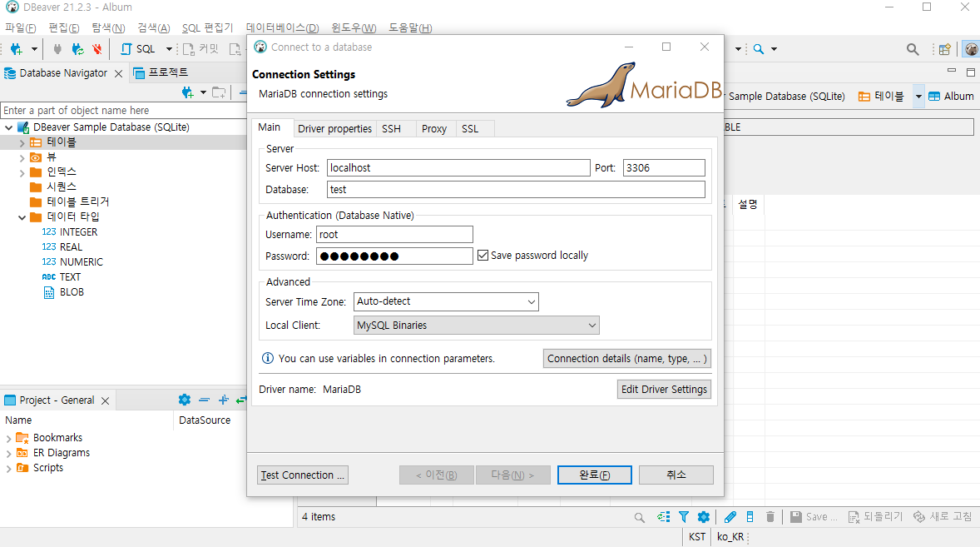Click the Reconnect plug icon with green arrows
Screen dimensions: 980x547
click(x=77, y=49)
